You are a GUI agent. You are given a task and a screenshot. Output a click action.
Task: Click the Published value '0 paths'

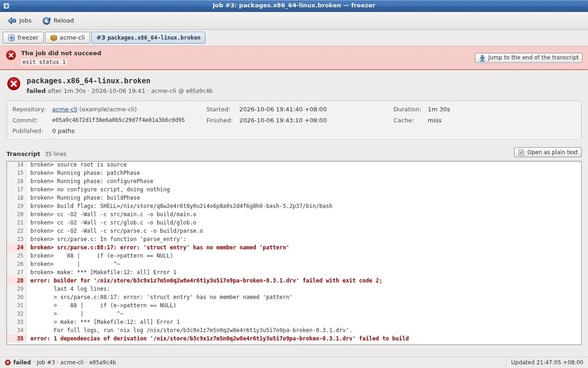coord(63,131)
